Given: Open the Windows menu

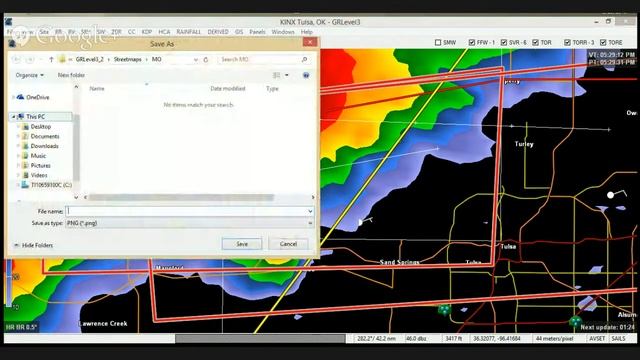Looking at the screenshot, I should [283, 32].
